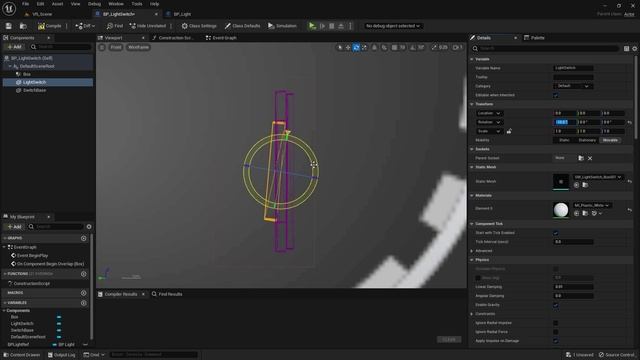The image size is (640, 360).
Task: Set mobility to Static
Action: pyautogui.click(x=564, y=140)
